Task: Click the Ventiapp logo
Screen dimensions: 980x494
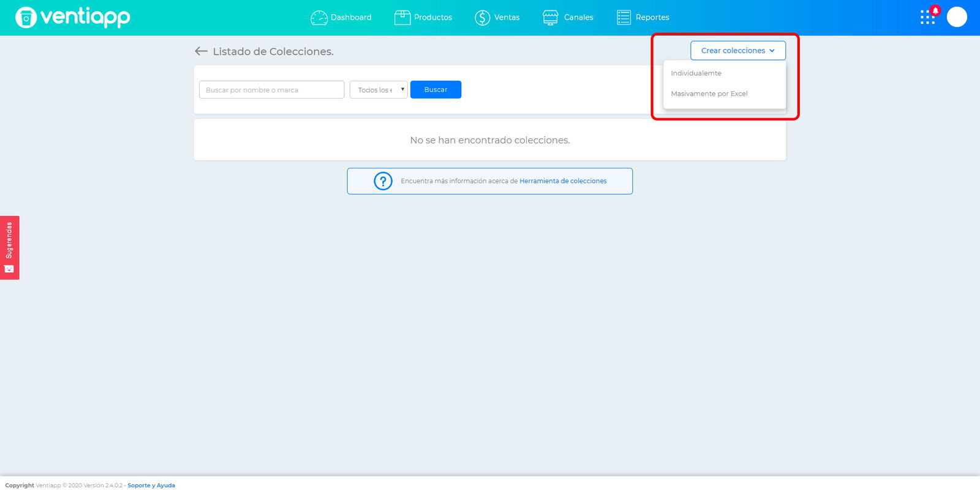Action: (x=73, y=17)
